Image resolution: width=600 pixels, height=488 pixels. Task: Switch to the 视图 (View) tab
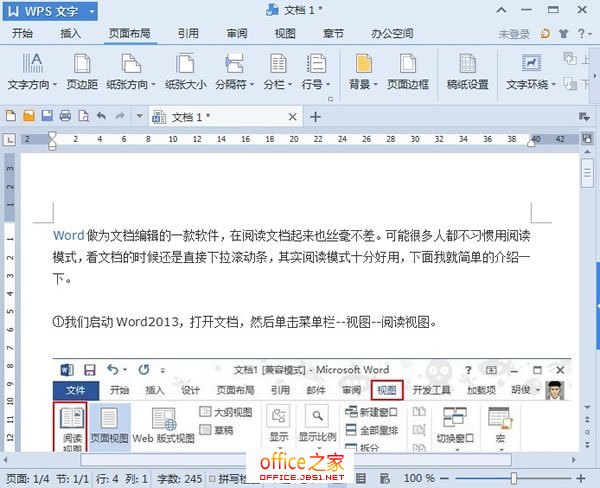[285, 33]
